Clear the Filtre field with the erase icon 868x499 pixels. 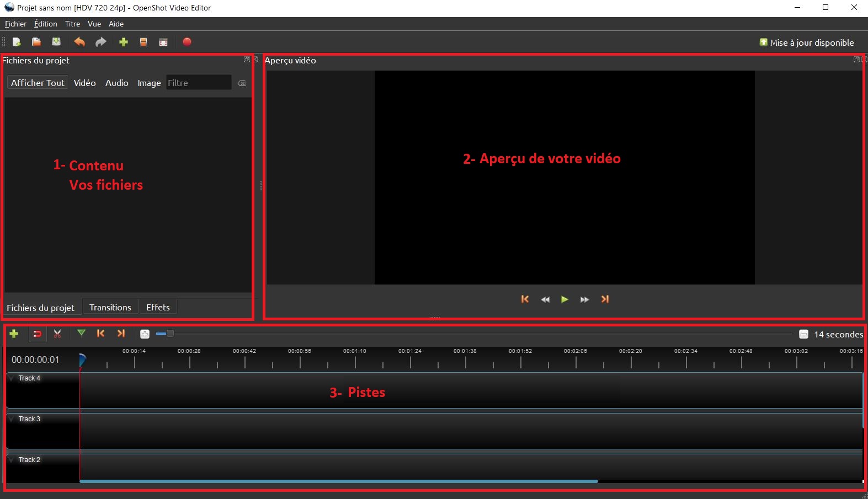(x=242, y=83)
